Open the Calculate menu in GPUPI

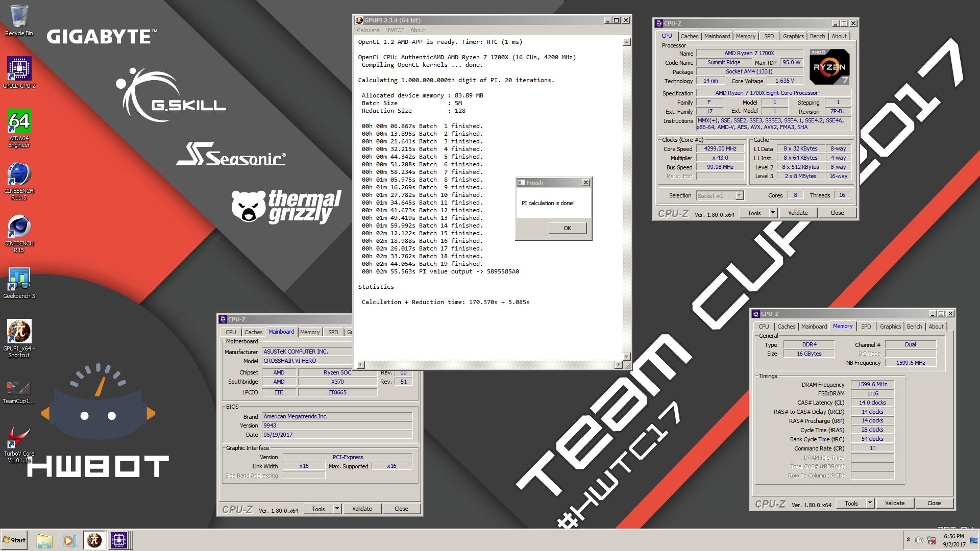click(x=368, y=30)
